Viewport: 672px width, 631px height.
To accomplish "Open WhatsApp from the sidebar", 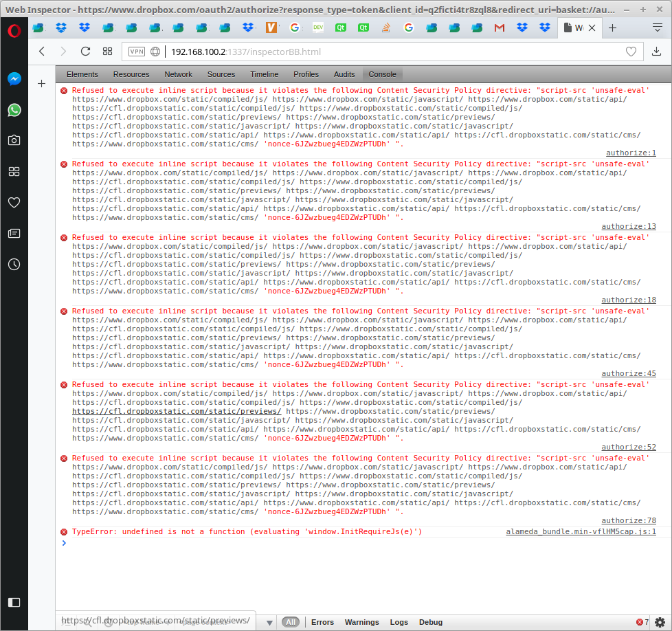I will (14, 110).
